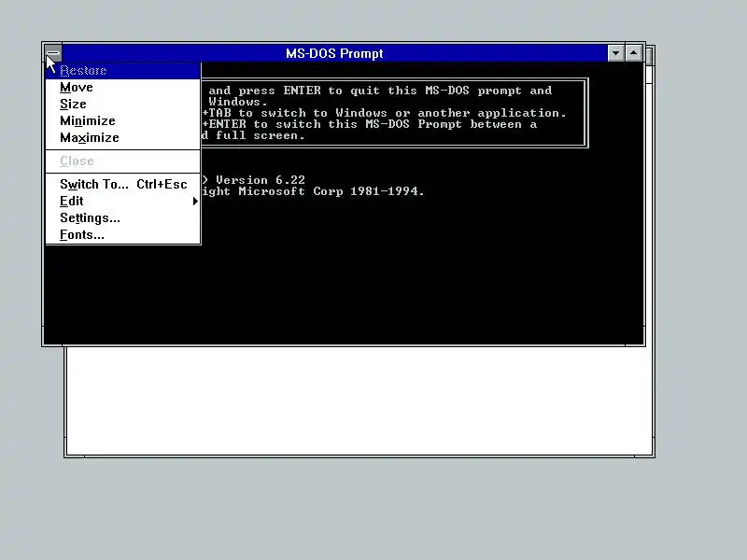Click 'Microsoft Corp 1981-1994.' copyright text
747x560 pixels.
pyautogui.click(x=331, y=191)
